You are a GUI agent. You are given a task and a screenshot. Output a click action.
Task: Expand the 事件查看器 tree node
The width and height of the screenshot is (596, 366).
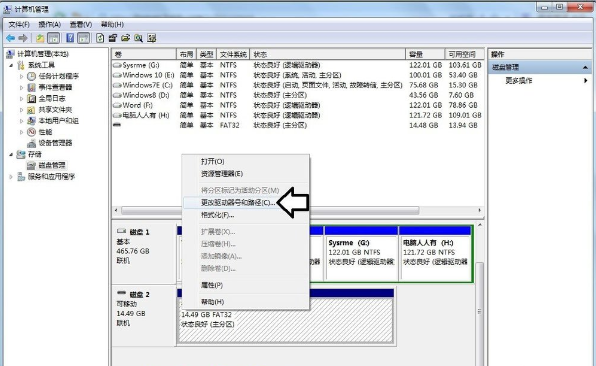coord(21,87)
